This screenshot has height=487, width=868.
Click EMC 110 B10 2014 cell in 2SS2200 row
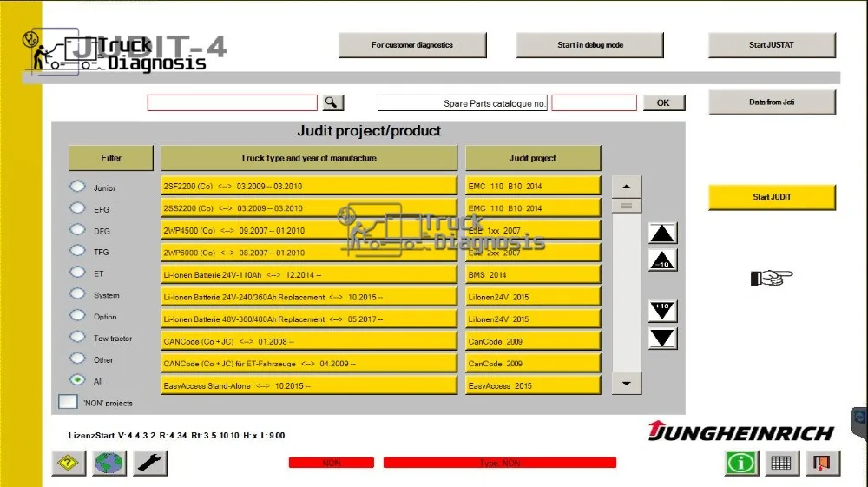pyautogui.click(x=533, y=208)
